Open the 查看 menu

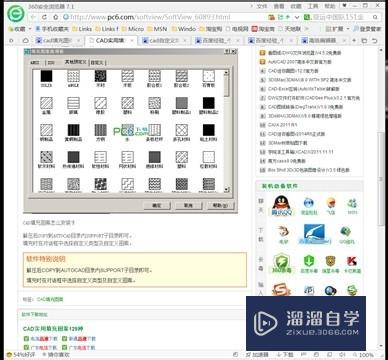(279, 6)
